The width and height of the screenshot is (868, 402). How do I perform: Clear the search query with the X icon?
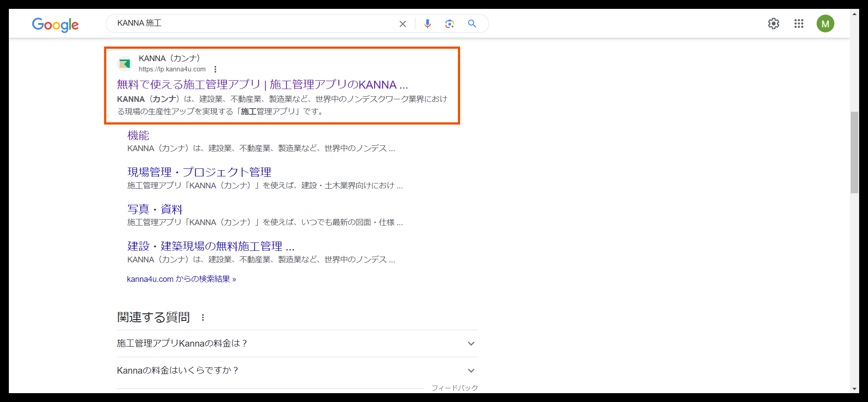[403, 23]
